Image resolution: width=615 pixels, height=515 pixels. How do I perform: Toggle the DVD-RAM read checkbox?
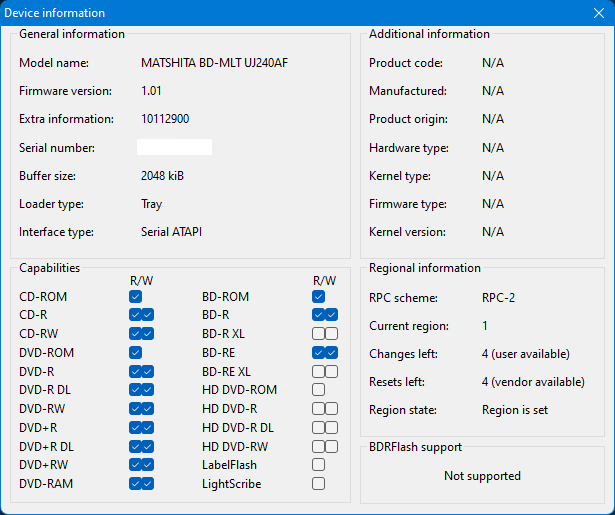(135, 484)
